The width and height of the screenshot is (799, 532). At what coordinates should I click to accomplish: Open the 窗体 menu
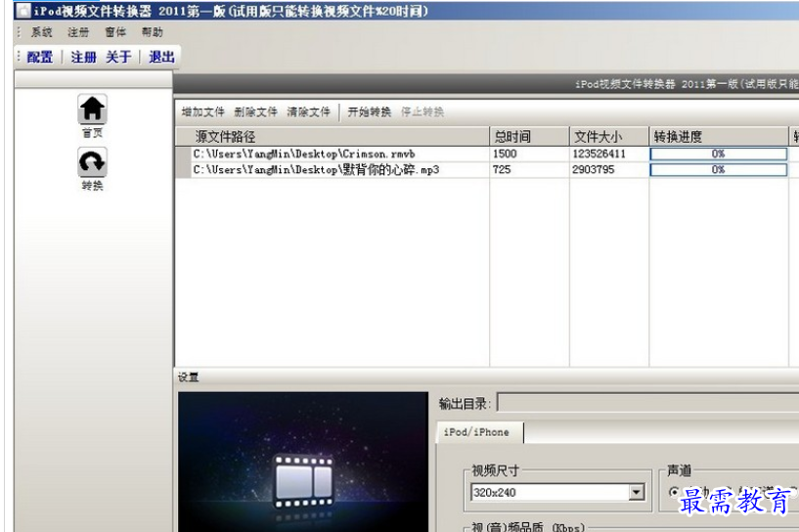115,32
